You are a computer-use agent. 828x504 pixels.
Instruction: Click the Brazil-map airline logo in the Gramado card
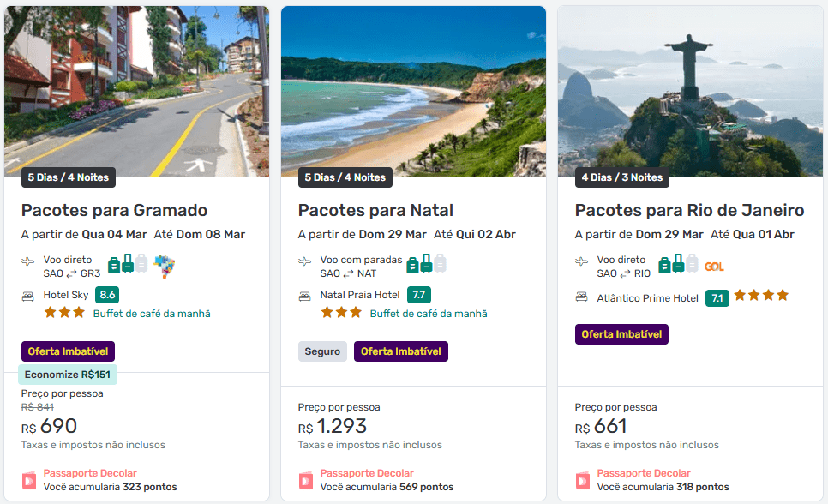(164, 267)
